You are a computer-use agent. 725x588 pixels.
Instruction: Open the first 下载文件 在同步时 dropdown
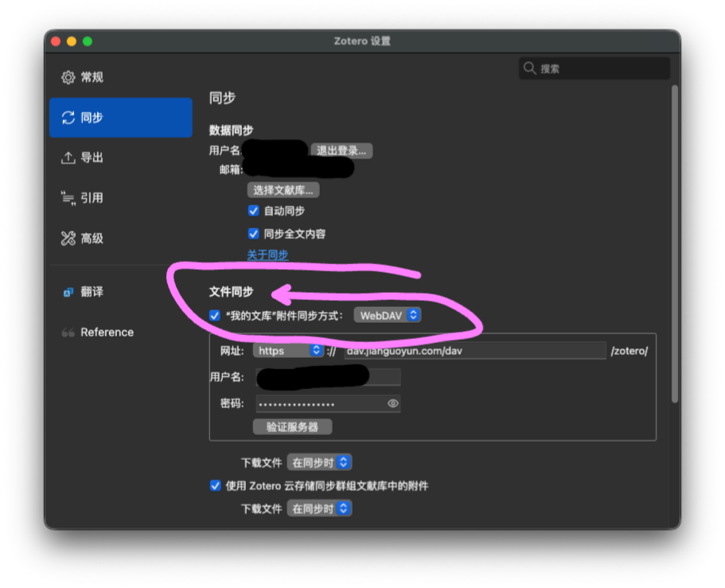(x=319, y=462)
